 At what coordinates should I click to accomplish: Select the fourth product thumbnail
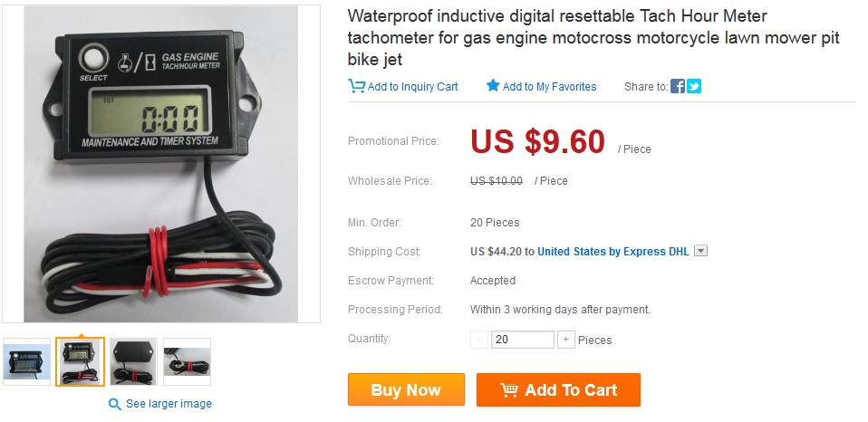coord(187,362)
